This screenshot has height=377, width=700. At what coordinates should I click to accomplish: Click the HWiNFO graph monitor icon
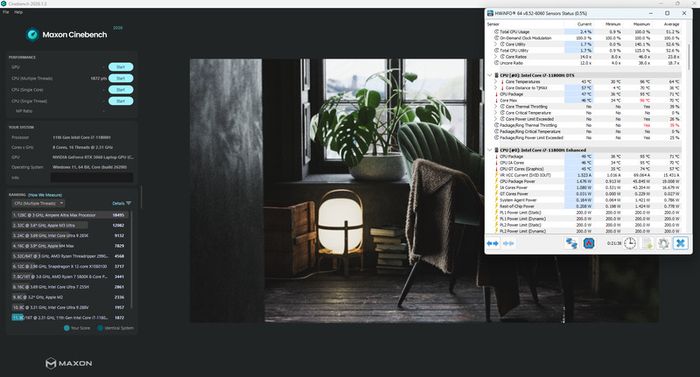[589, 243]
